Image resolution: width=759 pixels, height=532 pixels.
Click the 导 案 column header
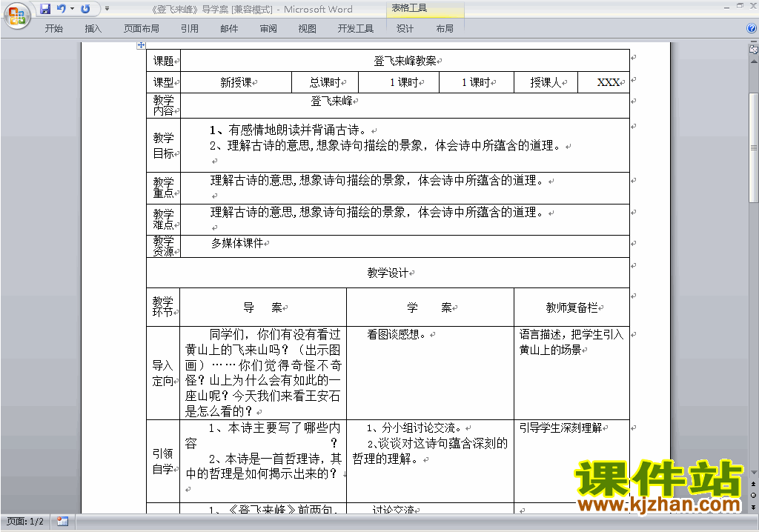tap(263, 307)
